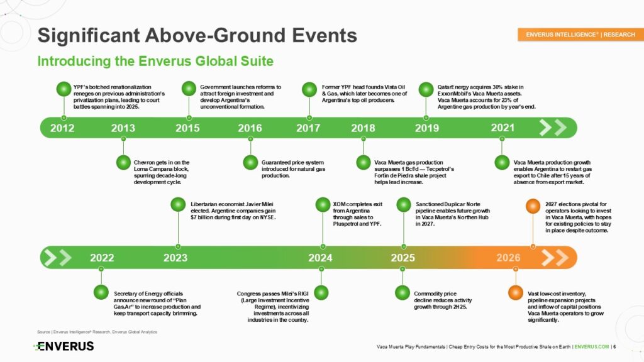644x362 pixels.
Task: Click the green marker for Commodity price decline
Action: pyautogui.click(x=402, y=293)
